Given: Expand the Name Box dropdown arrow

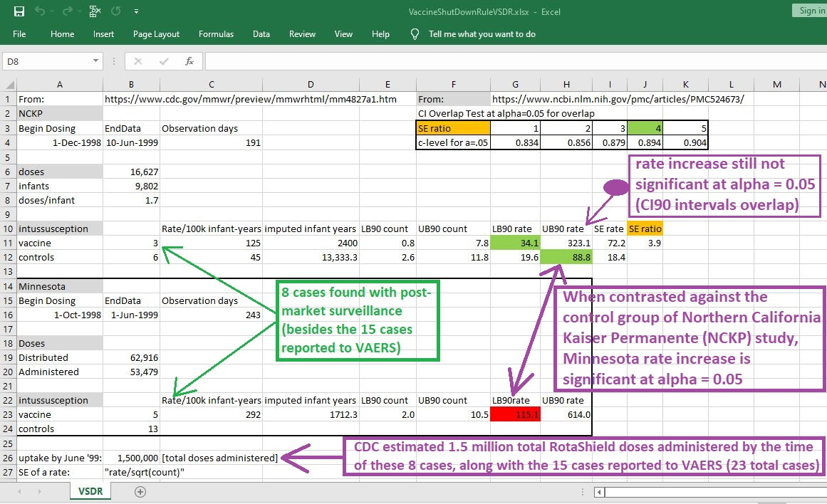Looking at the screenshot, I should tap(95, 61).
